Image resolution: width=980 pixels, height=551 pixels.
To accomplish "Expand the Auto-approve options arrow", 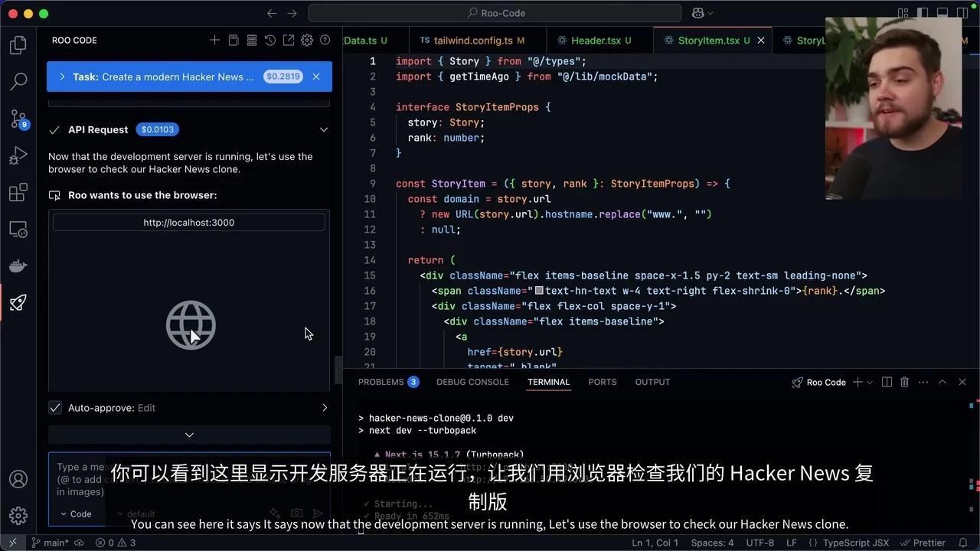I will (324, 408).
